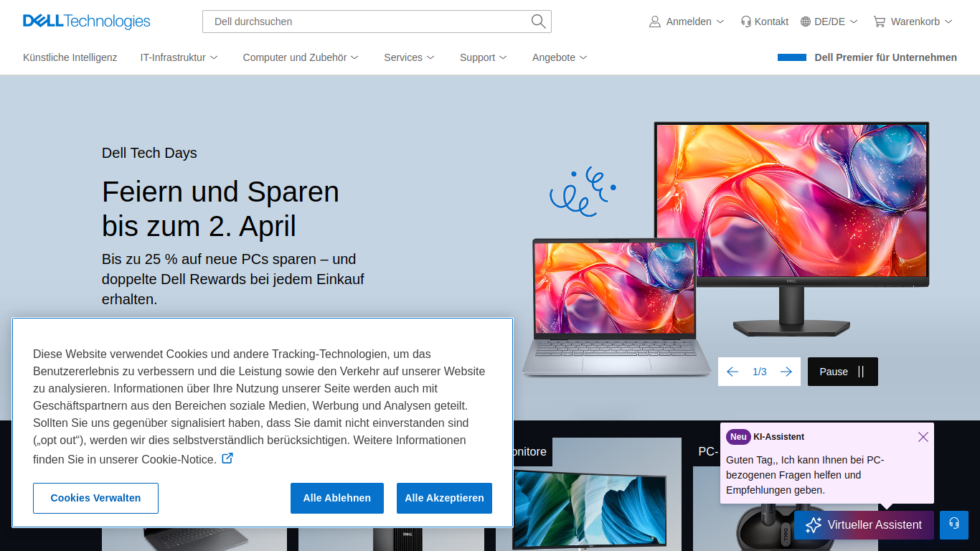Open the Kontakt link
Screen dimensions: 980x551
(x=765, y=22)
